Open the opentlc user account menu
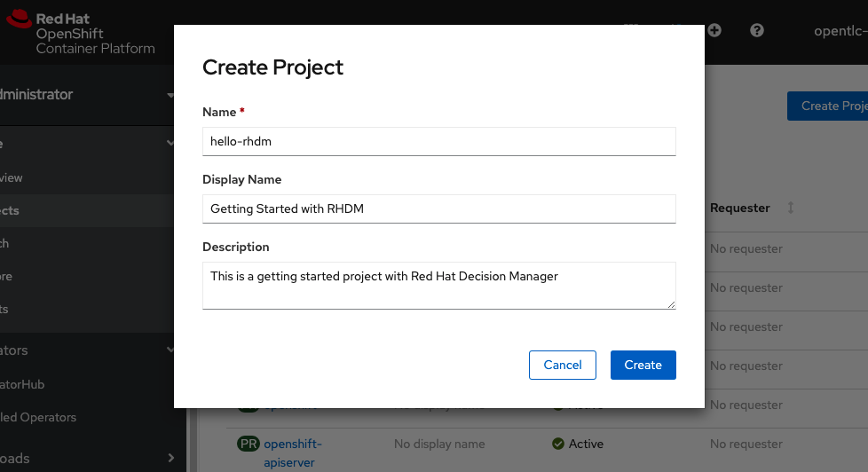 click(x=839, y=30)
